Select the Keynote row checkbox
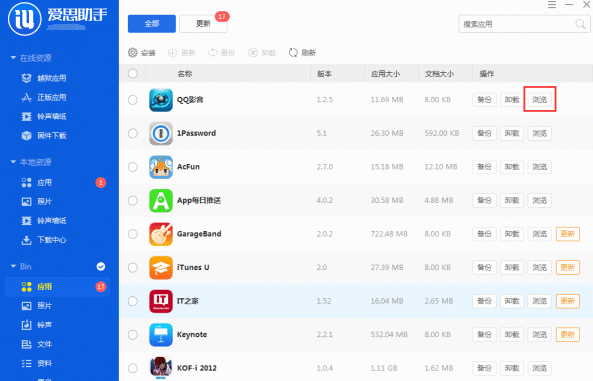This screenshot has height=381, width=593. click(x=133, y=334)
